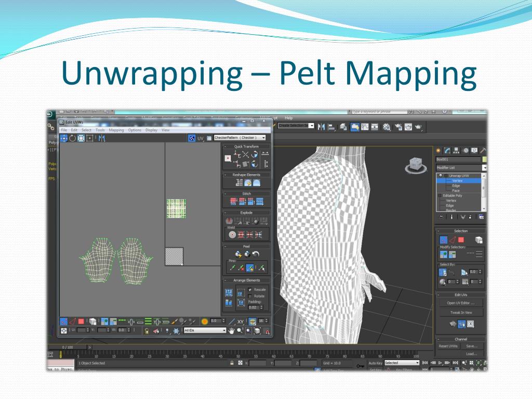Click the Auto Key button

(375, 363)
